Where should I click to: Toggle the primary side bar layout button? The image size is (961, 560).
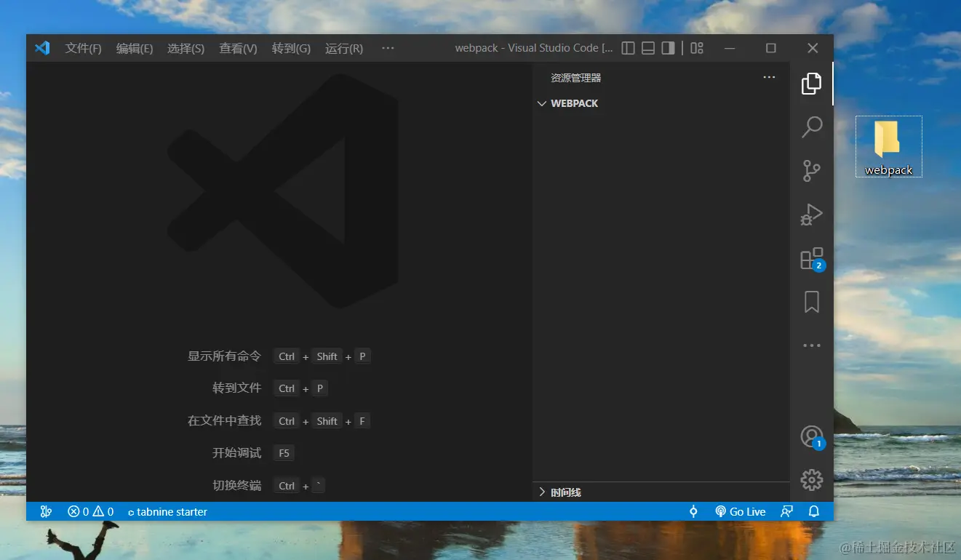coord(628,48)
